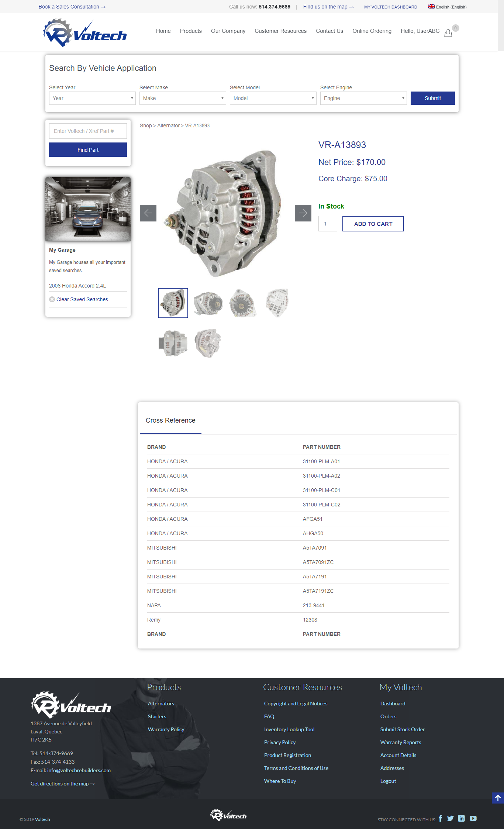Show next product image with right arrow
This screenshot has width=504, height=829.
(x=303, y=213)
